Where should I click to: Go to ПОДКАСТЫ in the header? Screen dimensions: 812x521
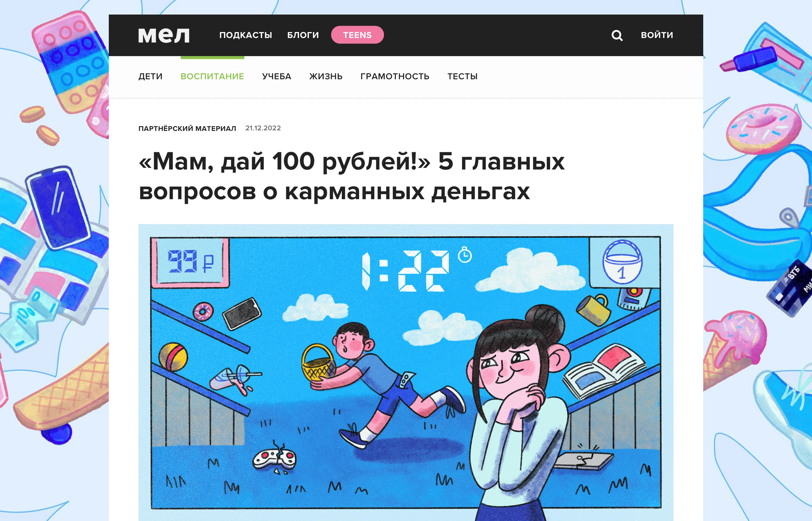pyautogui.click(x=246, y=35)
